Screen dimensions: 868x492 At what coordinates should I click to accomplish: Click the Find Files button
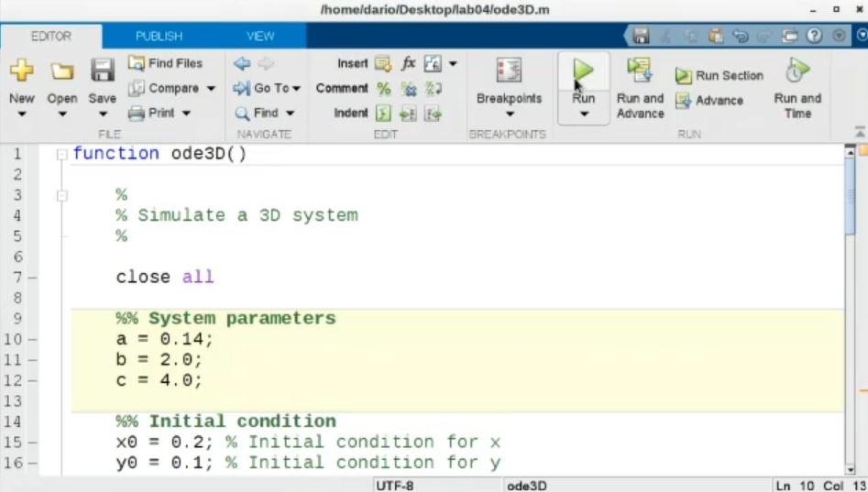click(x=166, y=63)
